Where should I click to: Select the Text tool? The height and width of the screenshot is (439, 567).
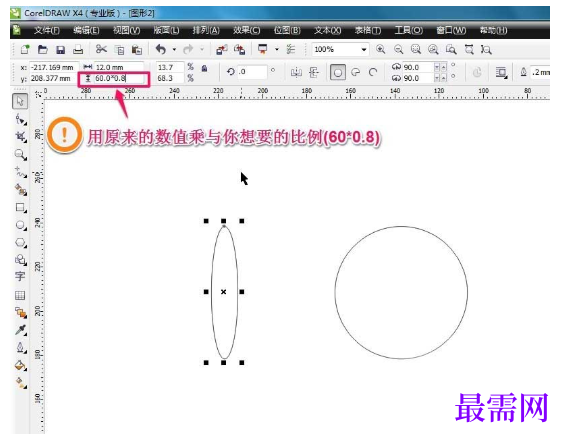pos(20,277)
